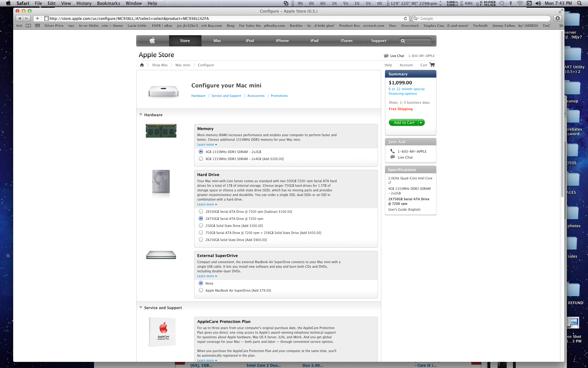This screenshot has width=588, height=368.
Task: Click Wi-Fi status icon in menu bar
Action: pyautogui.click(x=520, y=3)
